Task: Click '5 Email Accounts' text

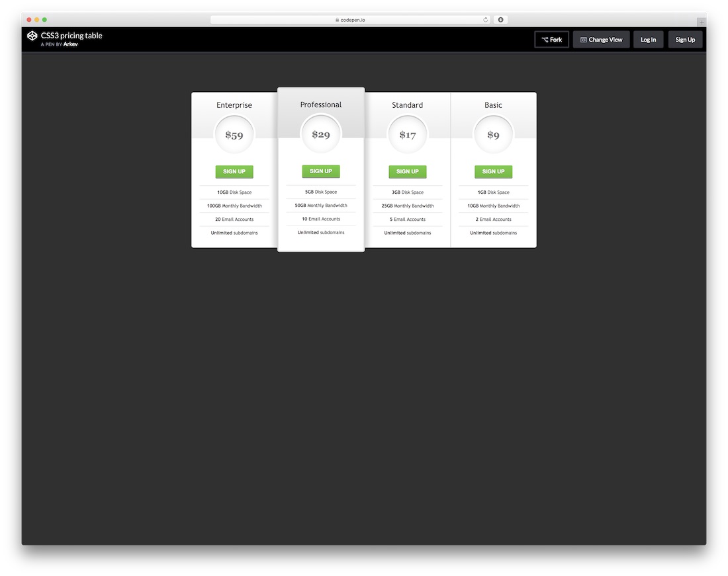Action: (x=408, y=220)
